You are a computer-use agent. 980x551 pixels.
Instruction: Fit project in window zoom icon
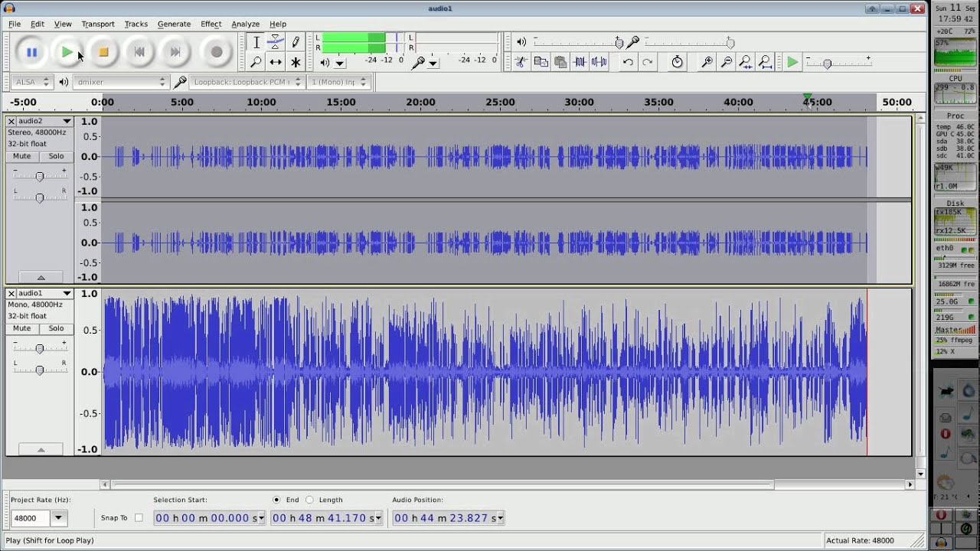[x=766, y=62]
